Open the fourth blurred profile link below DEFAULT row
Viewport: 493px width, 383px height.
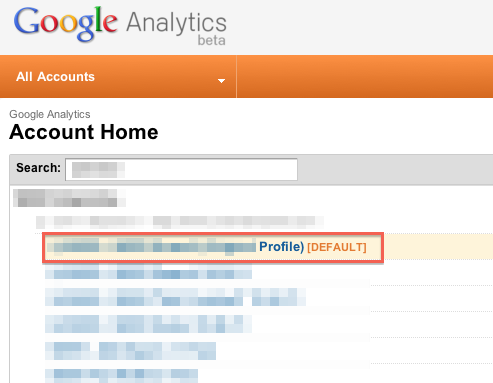click(x=130, y=351)
